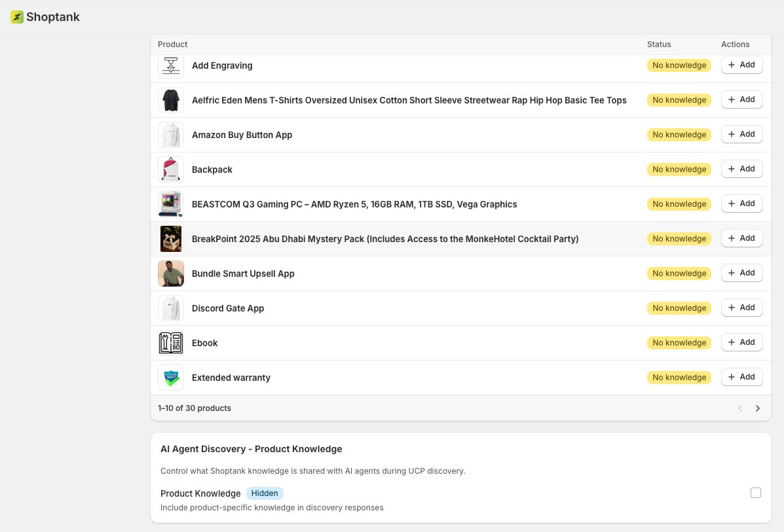Select the Aelfric Eden Mens T-Shirts name
The image size is (784, 532).
pos(409,100)
